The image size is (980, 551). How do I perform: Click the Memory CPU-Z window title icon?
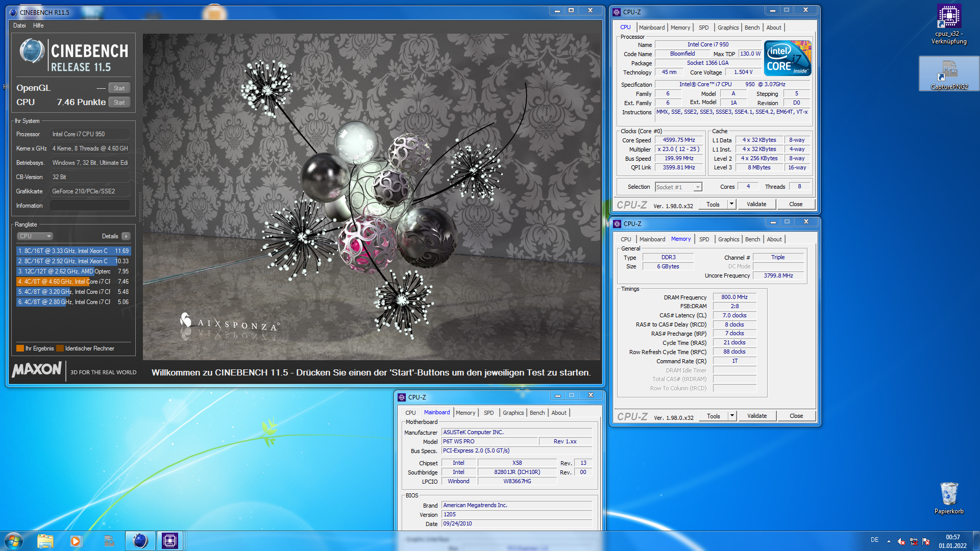pyautogui.click(x=617, y=223)
